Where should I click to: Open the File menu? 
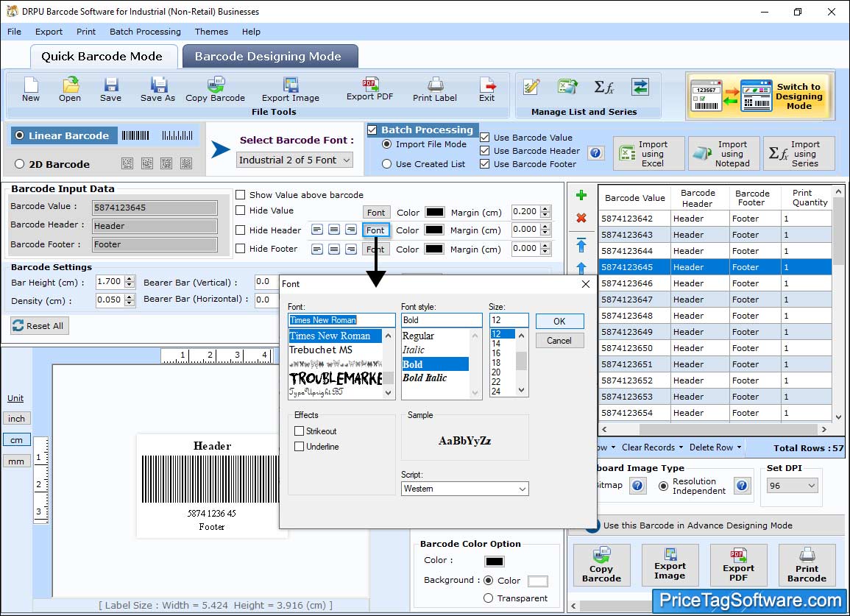pyautogui.click(x=14, y=32)
